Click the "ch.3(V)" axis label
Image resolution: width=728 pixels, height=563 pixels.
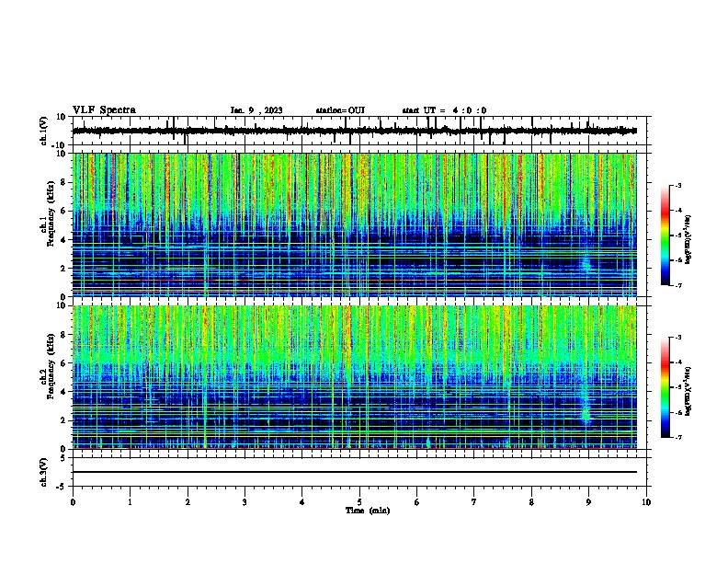tap(44, 472)
